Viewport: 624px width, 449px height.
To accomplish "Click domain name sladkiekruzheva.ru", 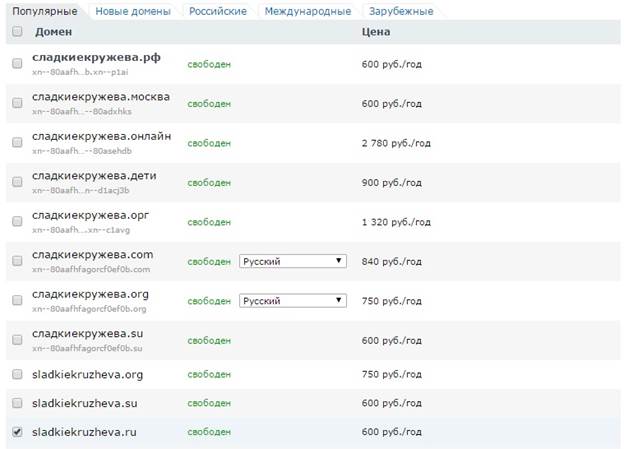I will click(x=84, y=432).
